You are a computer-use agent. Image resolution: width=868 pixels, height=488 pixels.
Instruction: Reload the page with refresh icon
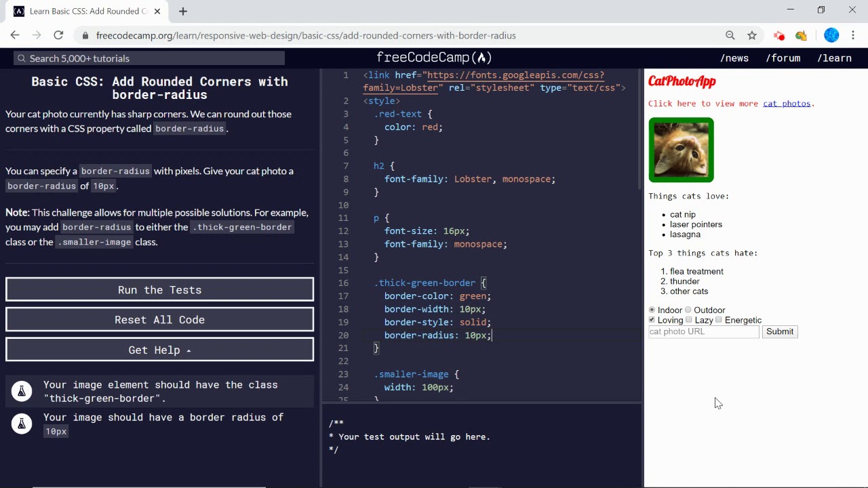[58, 35]
